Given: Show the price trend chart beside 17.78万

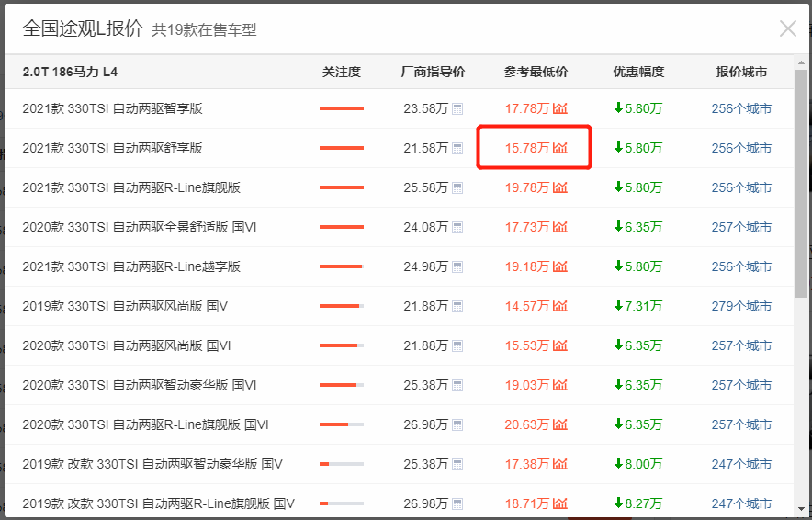Looking at the screenshot, I should pyautogui.click(x=559, y=108).
